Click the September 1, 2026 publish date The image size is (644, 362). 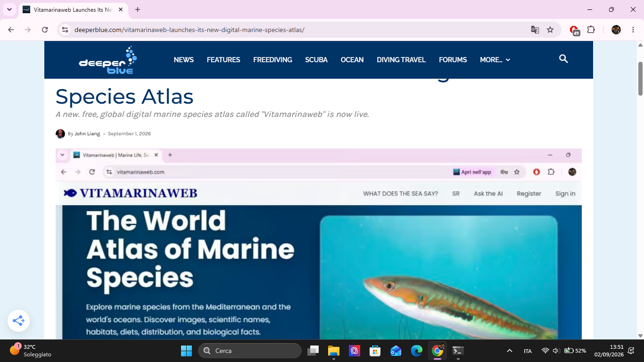point(130,134)
